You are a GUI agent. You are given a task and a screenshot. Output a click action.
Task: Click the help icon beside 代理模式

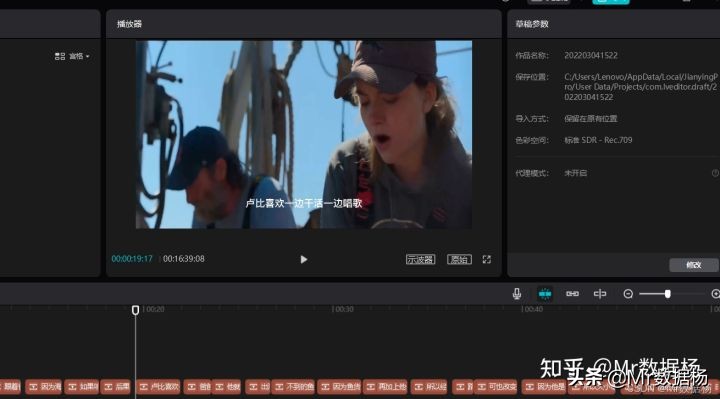(x=715, y=173)
